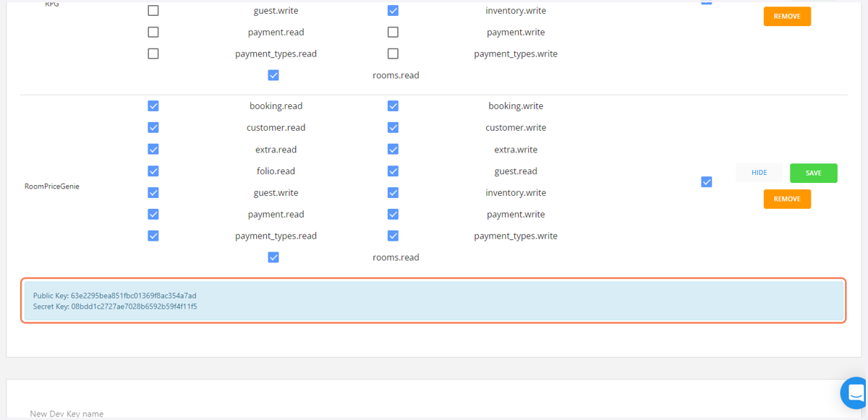Screen dimensions: 868x420
Task: Enable guest.write for the RPG key
Action: click(153, 11)
